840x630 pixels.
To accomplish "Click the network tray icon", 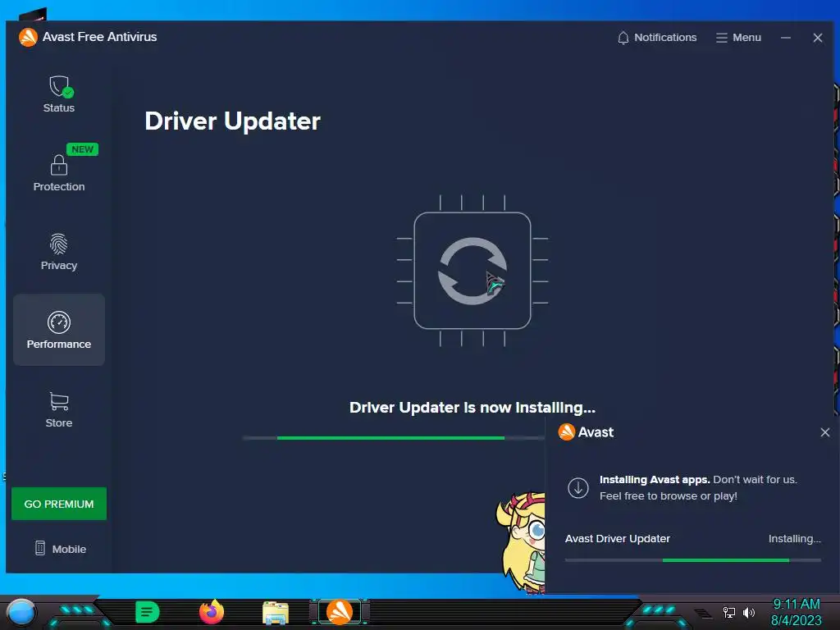I will [728, 612].
